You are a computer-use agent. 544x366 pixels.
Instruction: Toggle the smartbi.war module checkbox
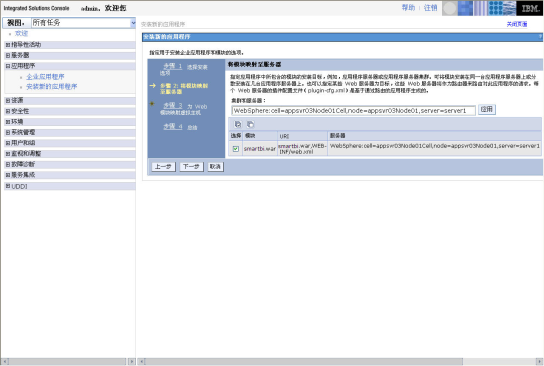click(236, 149)
